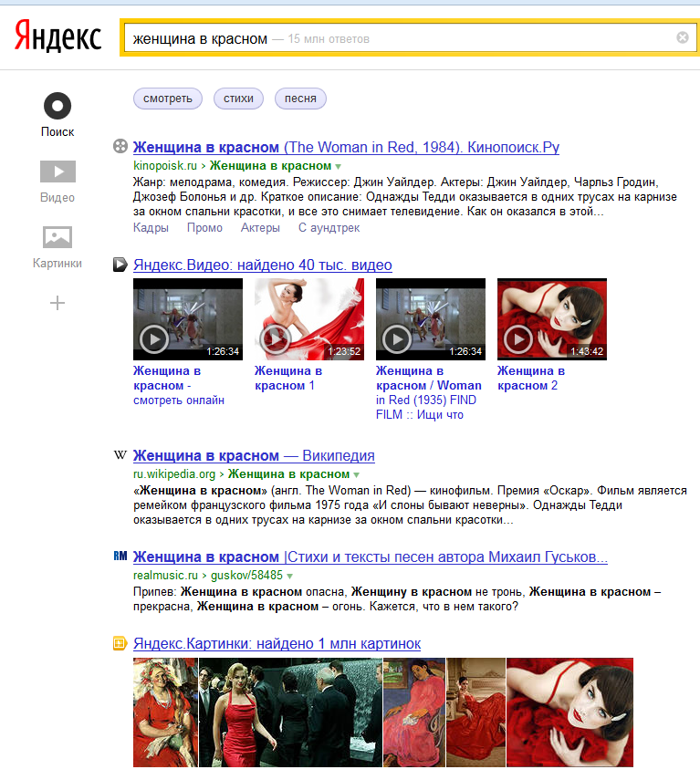This screenshot has width=700, height=780.
Task: Open 'Яндекс.Видео: найдено 40 тыс. видео' link
Action: 263,265
